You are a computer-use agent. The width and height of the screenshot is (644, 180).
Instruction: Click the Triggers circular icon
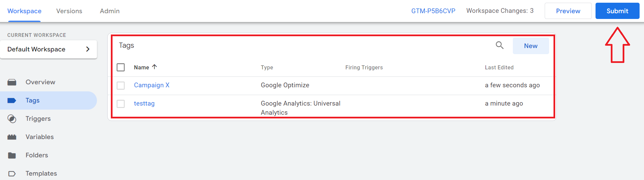coord(12,119)
